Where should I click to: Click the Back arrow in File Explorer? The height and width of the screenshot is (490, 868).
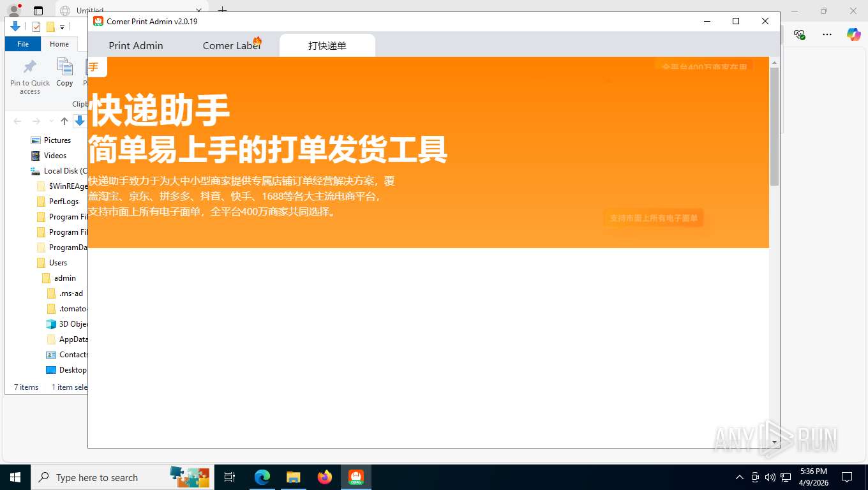point(18,121)
